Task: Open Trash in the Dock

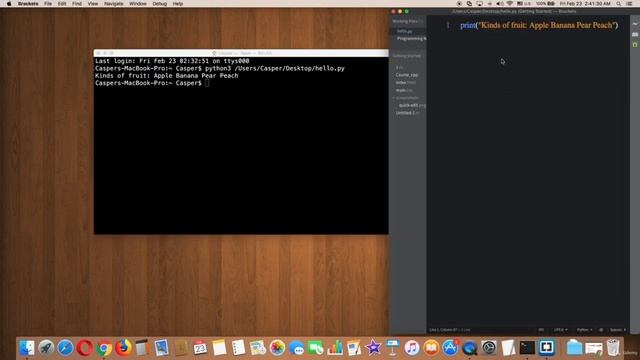Action: tap(613, 348)
